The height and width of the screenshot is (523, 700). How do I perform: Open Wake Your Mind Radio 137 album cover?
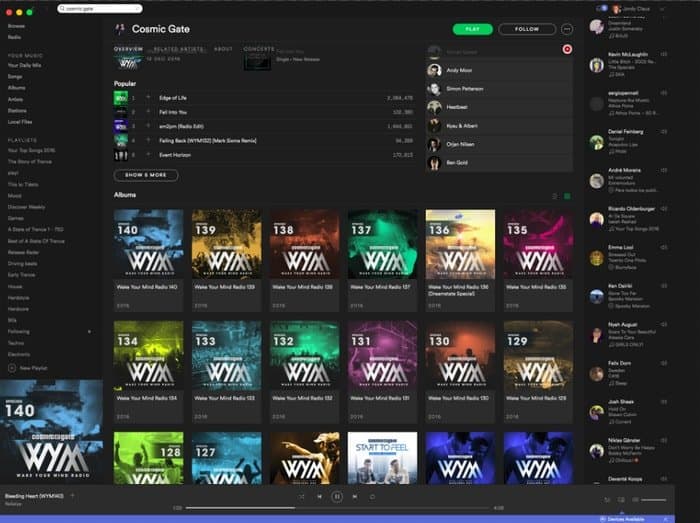(383, 244)
